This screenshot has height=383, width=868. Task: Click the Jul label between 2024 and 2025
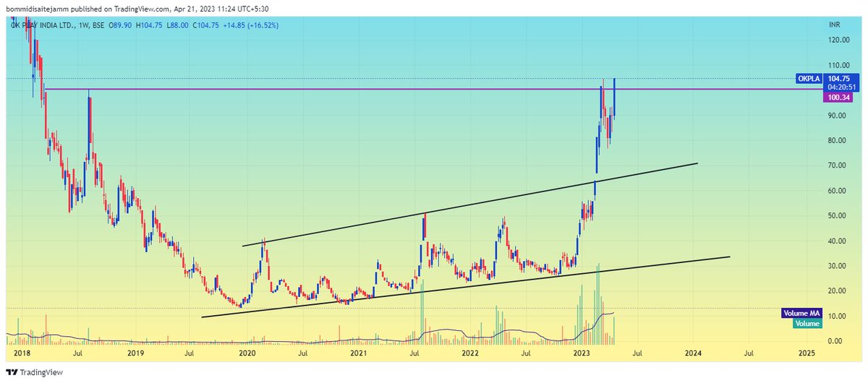point(749,354)
